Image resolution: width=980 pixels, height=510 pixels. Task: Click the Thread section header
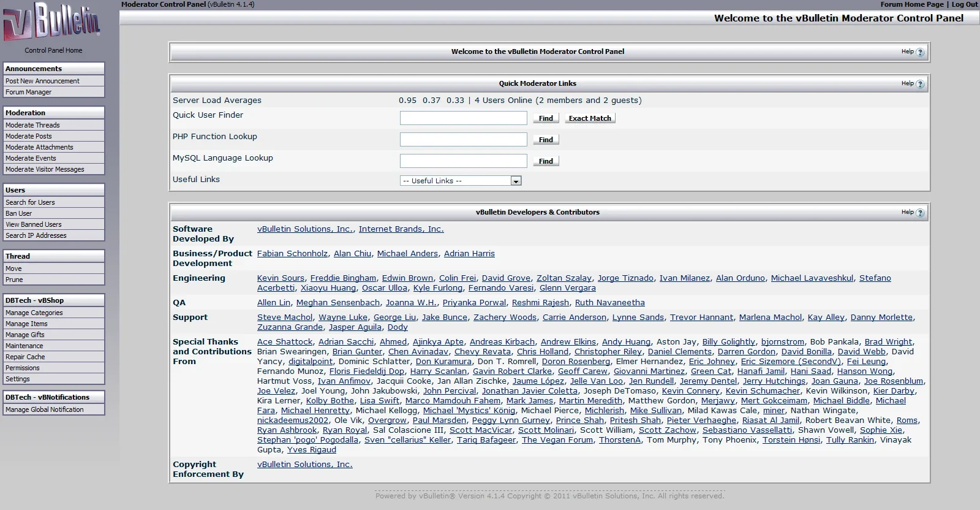coord(54,256)
